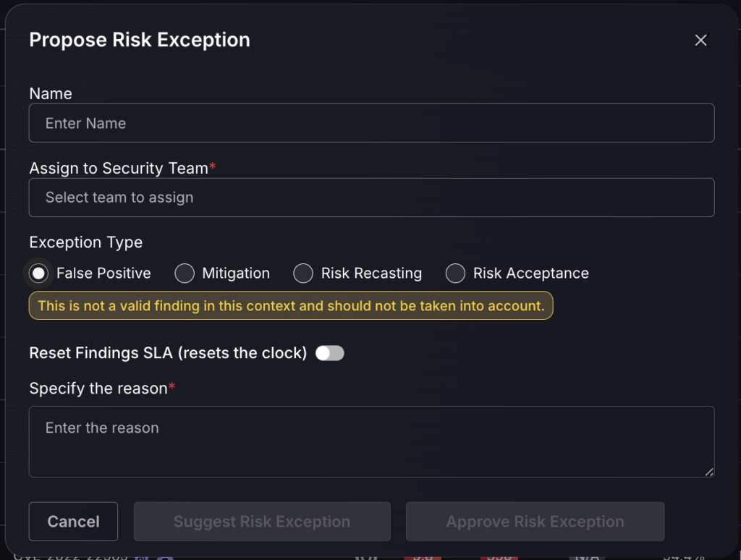Click the Propose Risk Exception dialog title
Screen dimensions: 741x560
[x=140, y=40]
